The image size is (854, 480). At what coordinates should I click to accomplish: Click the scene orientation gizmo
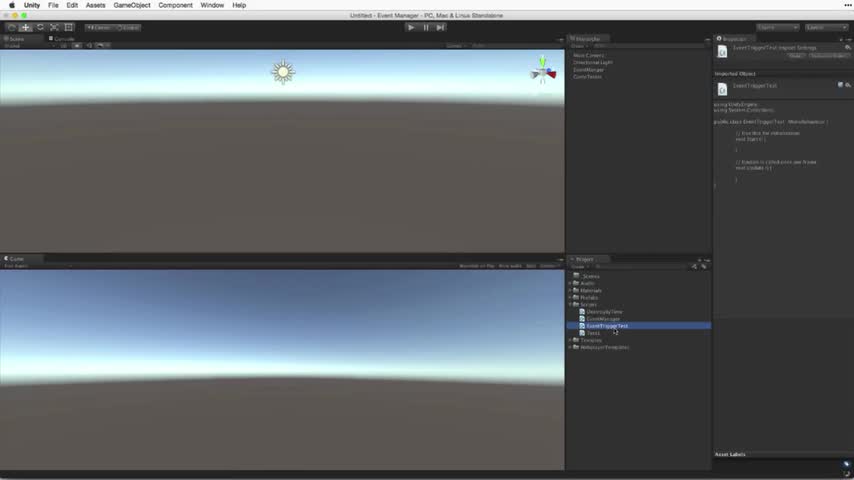pyautogui.click(x=543, y=70)
